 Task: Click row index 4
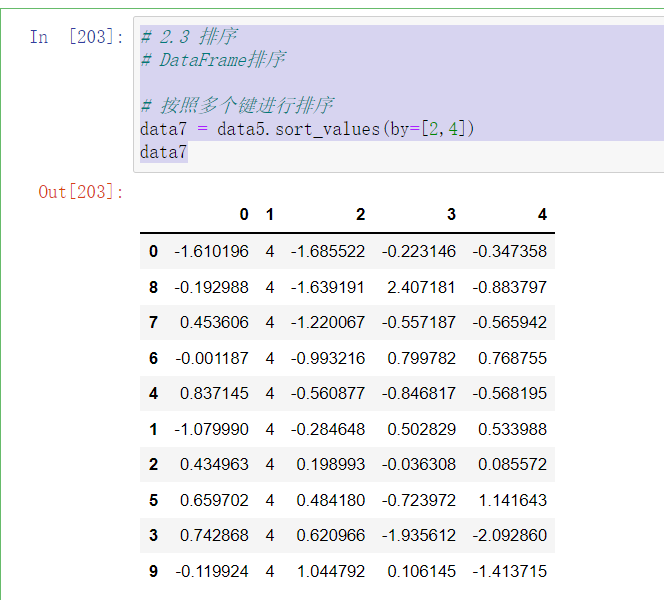pyautogui.click(x=153, y=393)
